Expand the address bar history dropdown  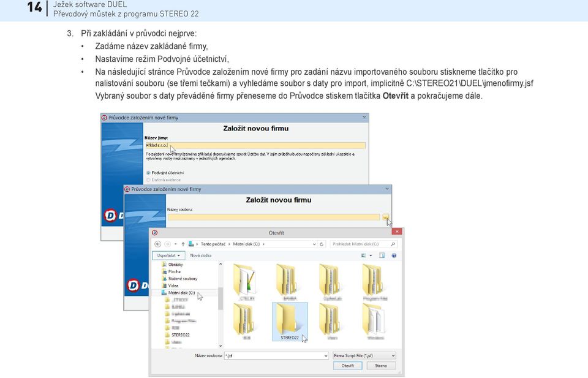(314, 244)
